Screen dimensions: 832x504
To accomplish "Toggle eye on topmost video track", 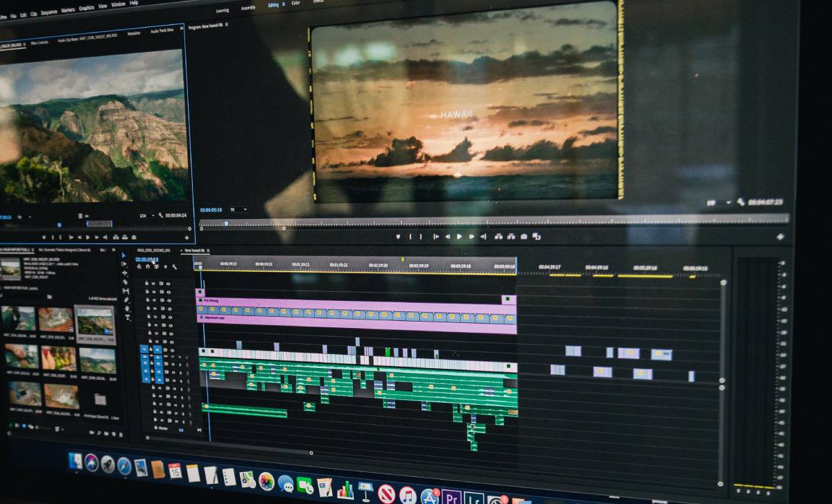I will tap(168, 284).
